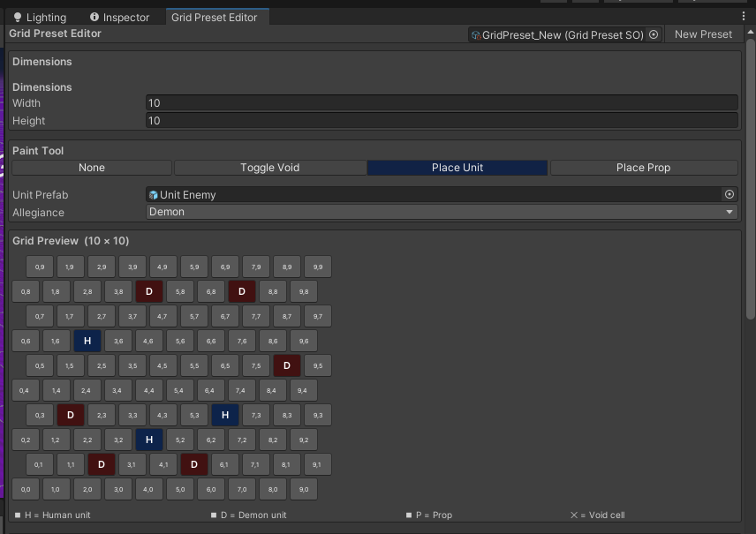This screenshot has height=534, width=756.
Task: Click the Demon unit cell between 3,8 and 5,8
Action: [149, 291]
